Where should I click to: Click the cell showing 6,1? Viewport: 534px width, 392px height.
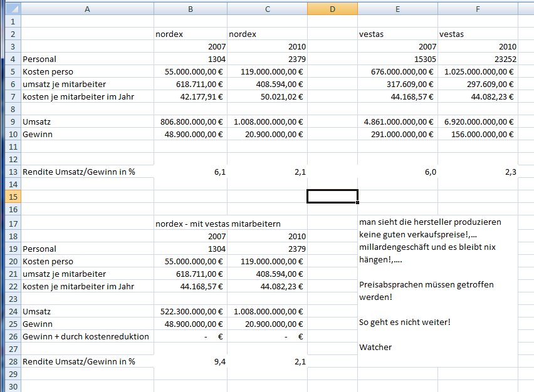tap(191, 172)
